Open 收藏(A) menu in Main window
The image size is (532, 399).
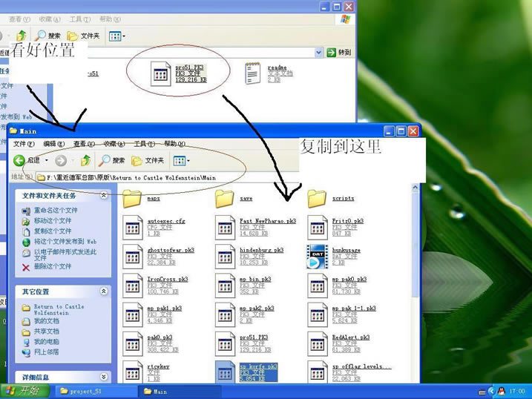coord(114,144)
